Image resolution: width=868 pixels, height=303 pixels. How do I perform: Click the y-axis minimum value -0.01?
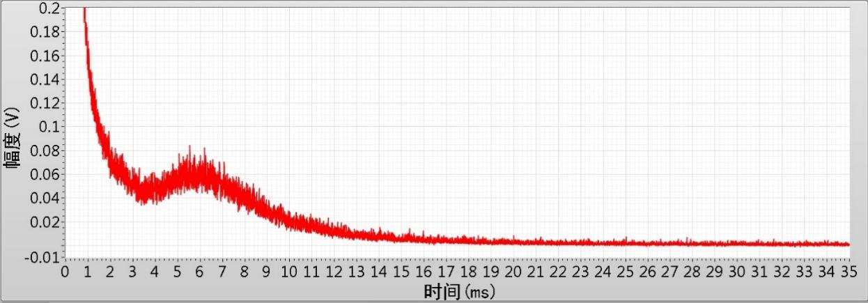45,257
